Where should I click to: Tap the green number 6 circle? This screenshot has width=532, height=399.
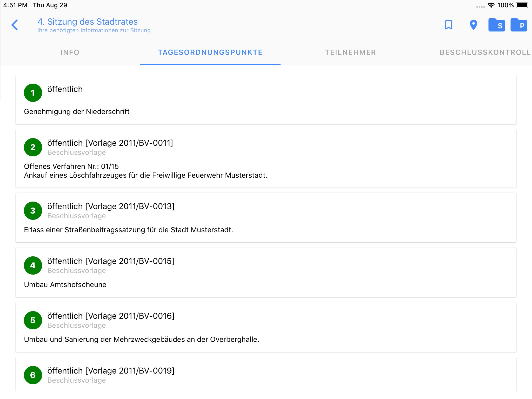point(33,375)
